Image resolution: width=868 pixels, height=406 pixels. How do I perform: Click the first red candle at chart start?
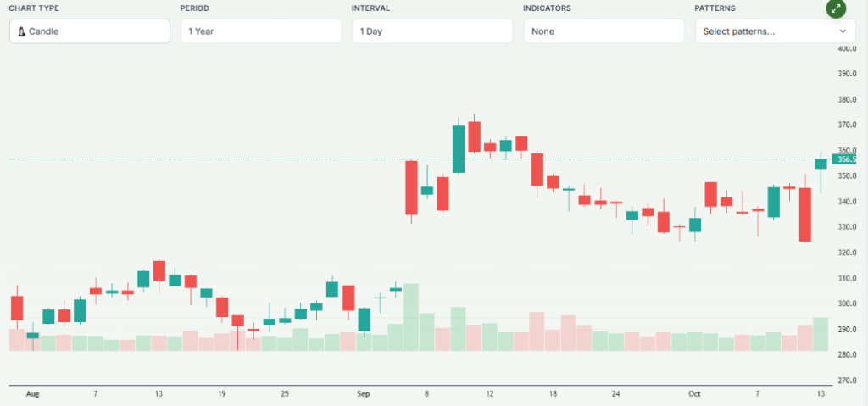[x=17, y=308]
